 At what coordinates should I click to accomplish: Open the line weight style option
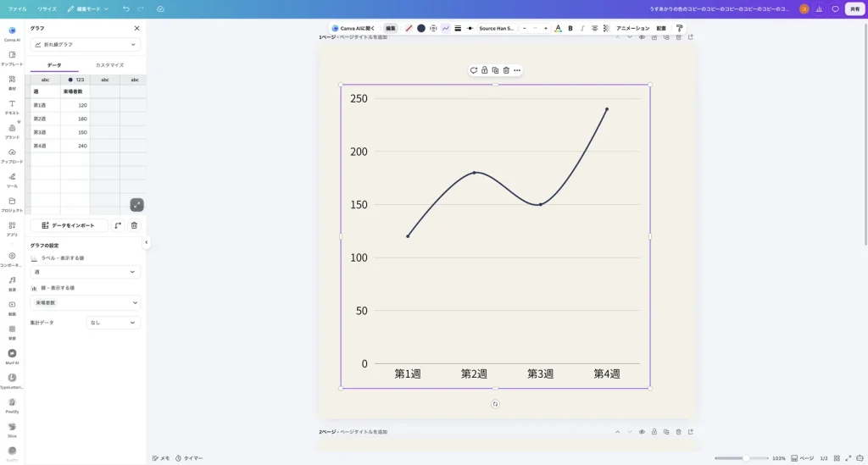tap(458, 28)
